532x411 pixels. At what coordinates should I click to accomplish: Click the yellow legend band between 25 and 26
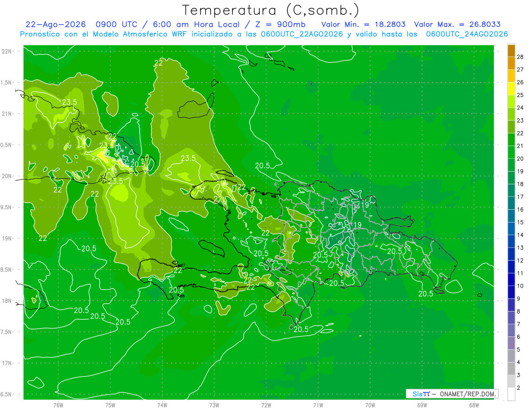(x=511, y=89)
